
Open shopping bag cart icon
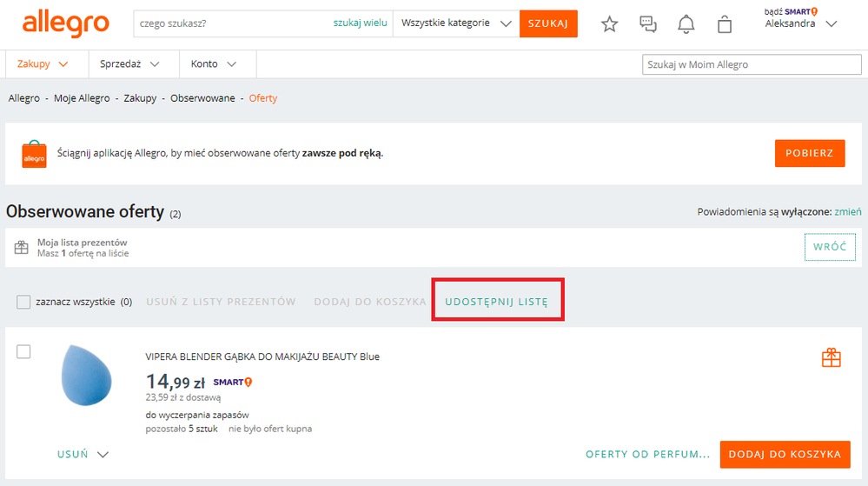(x=724, y=23)
